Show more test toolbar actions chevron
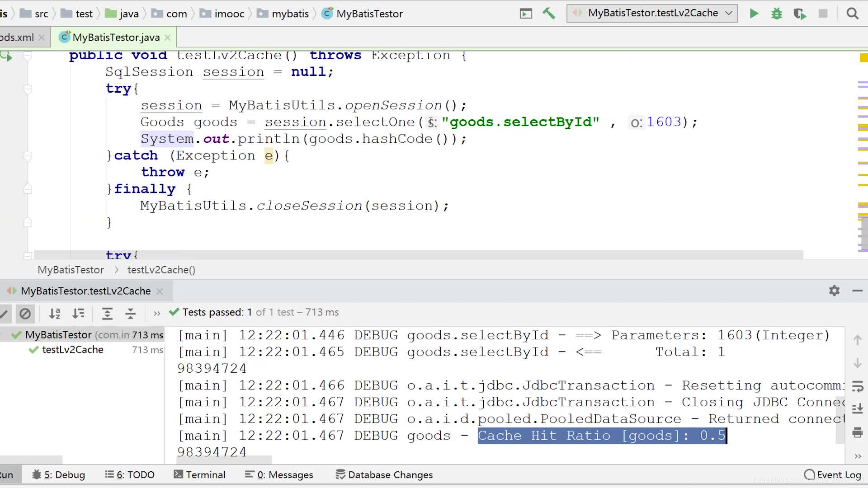This screenshot has width=868, height=488. point(157,313)
